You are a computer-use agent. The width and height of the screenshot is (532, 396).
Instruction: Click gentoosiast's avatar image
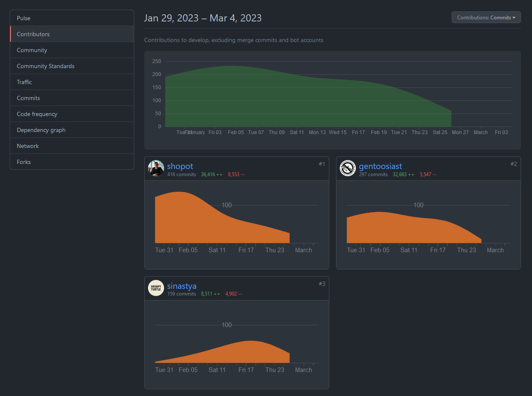coord(348,168)
